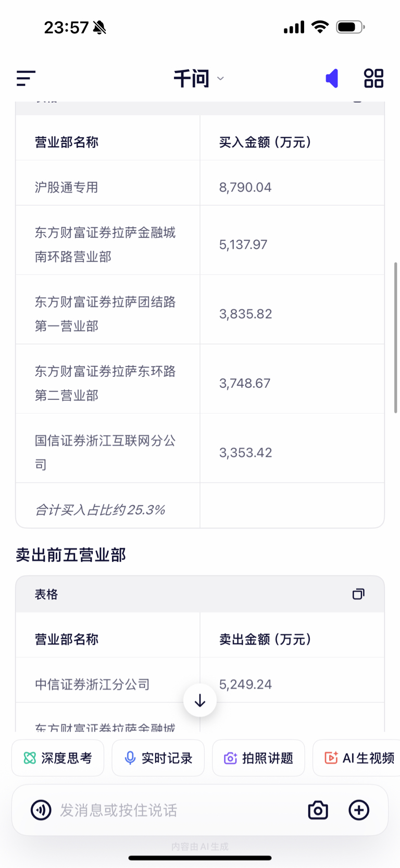Tap the scroll-to-bottom arrow button
The width and height of the screenshot is (400, 868).
point(200,701)
